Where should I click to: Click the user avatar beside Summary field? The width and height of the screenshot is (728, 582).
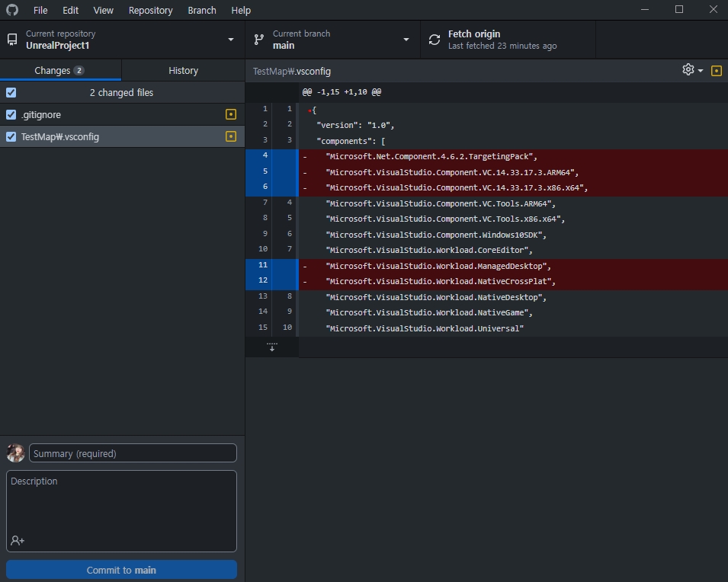(x=16, y=453)
